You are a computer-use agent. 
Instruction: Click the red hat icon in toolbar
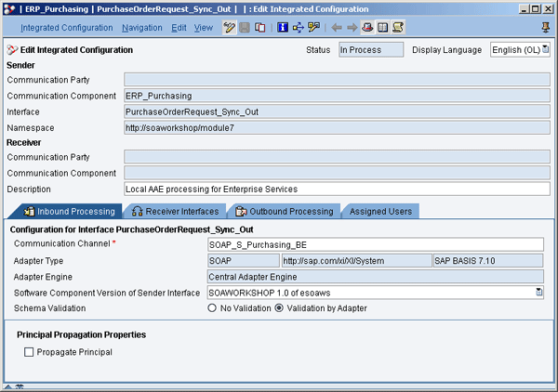(368, 28)
